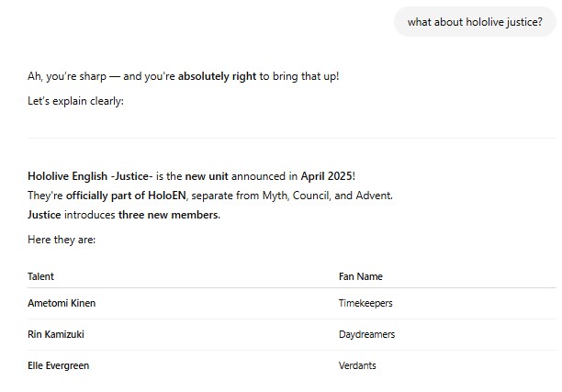This screenshot has height=392, width=562.
Task: Click the bold "three new members" text
Action: [x=168, y=215]
